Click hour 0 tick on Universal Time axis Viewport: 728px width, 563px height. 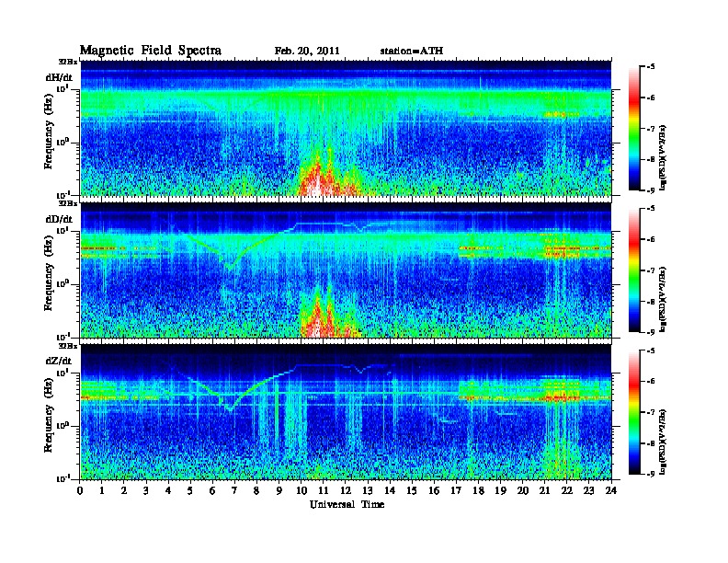pos(80,490)
